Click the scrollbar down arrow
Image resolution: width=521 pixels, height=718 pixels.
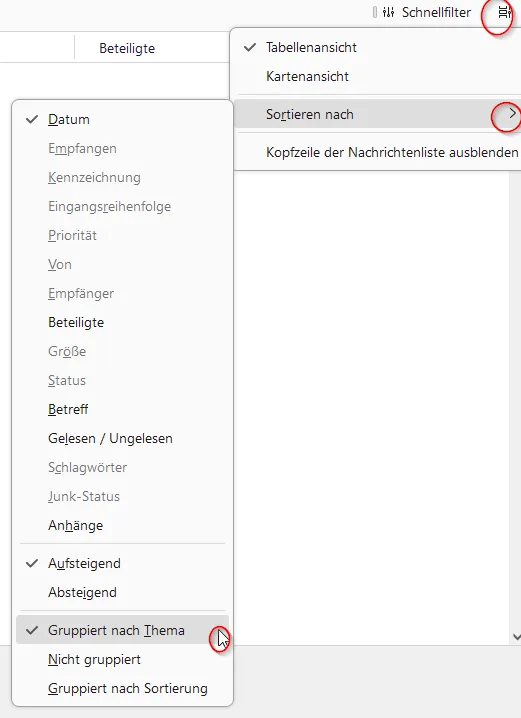[x=516, y=636]
